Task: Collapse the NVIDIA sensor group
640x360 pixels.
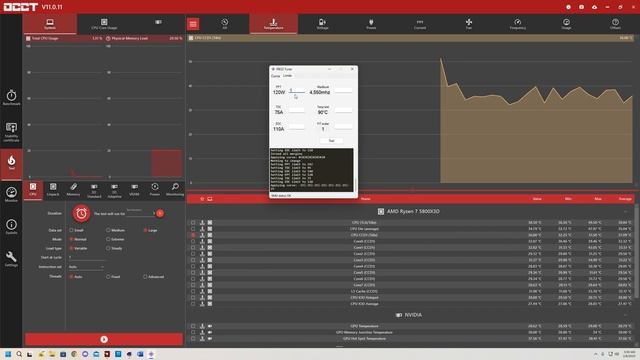Action: (625, 315)
